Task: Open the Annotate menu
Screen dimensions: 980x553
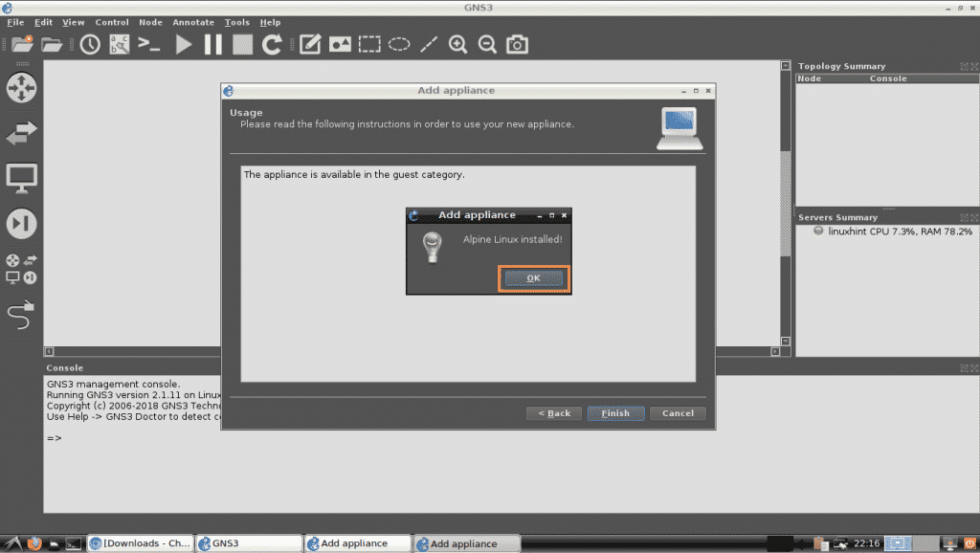Action: [x=192, y=21]
